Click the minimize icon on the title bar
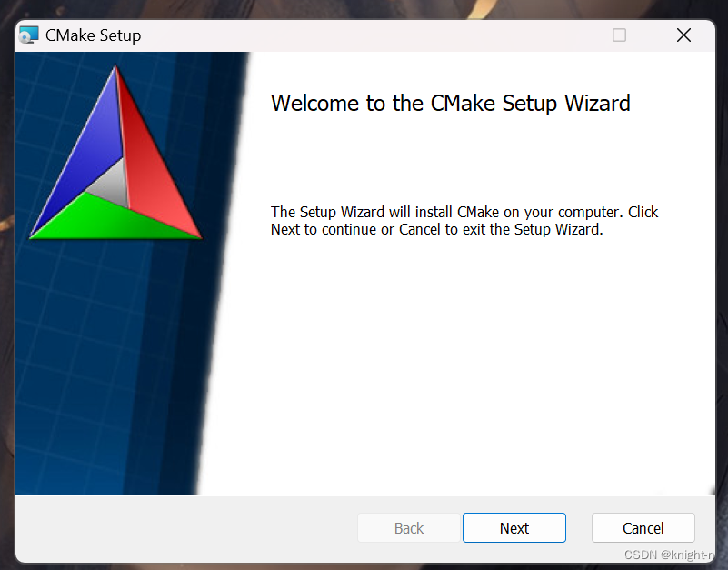Screen dimensions: 728x570 point(555,35)
